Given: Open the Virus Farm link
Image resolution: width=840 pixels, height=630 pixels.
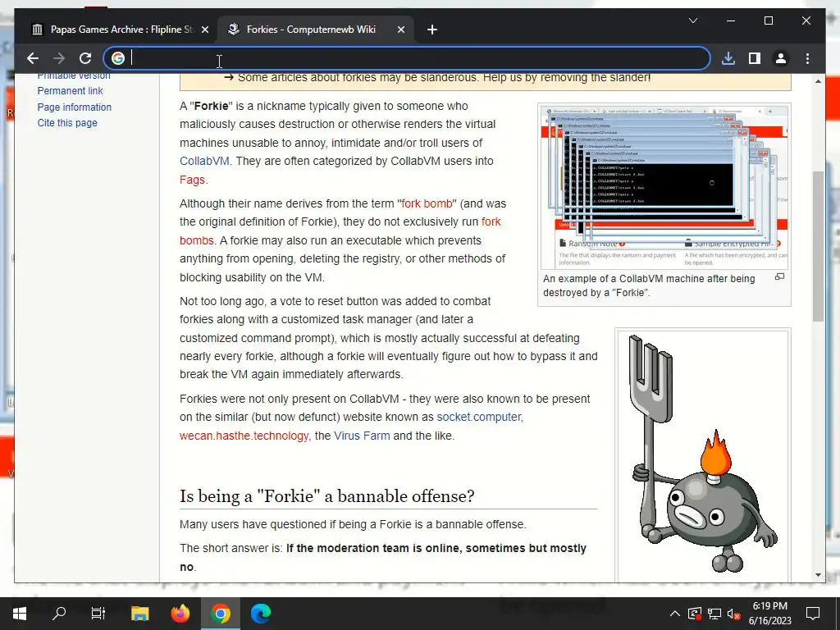Looking at the screenshot, I should (x=362, y=436).
